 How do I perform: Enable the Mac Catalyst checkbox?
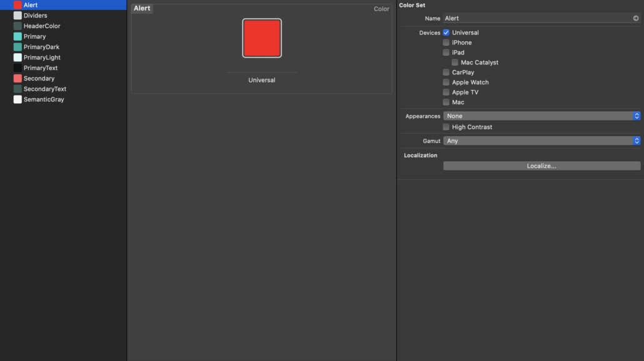(455, 62)
